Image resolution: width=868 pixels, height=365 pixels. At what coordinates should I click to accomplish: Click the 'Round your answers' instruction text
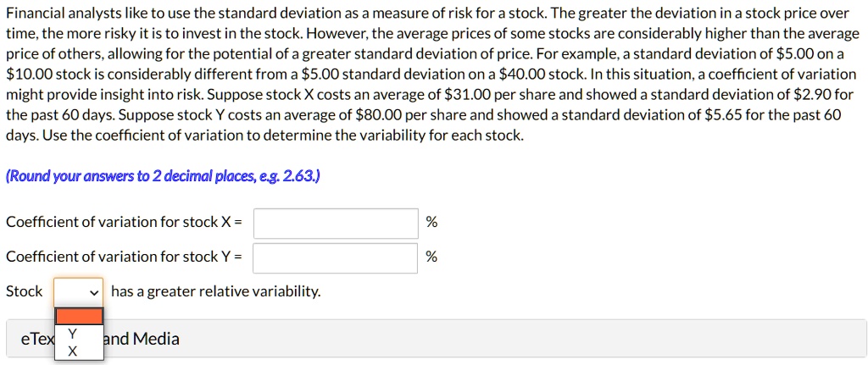(x=163, y=176)
